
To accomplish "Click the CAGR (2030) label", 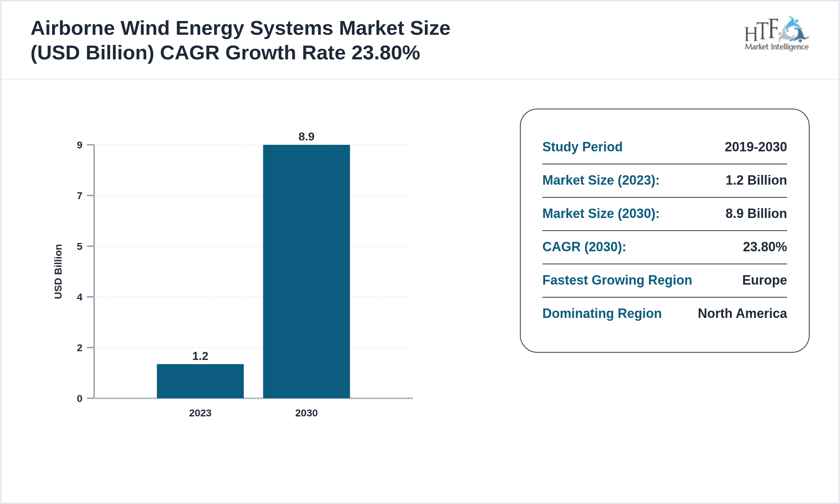I will (584, 247).
